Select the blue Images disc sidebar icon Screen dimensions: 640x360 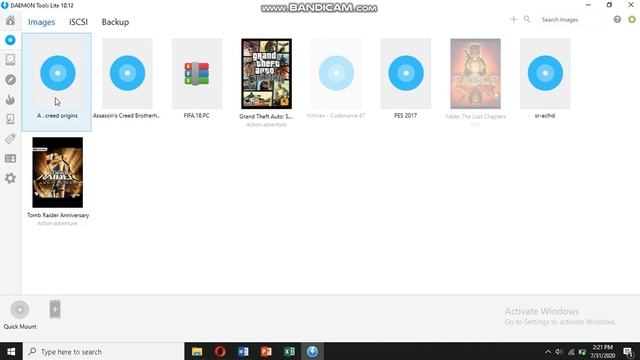point(10,40)
